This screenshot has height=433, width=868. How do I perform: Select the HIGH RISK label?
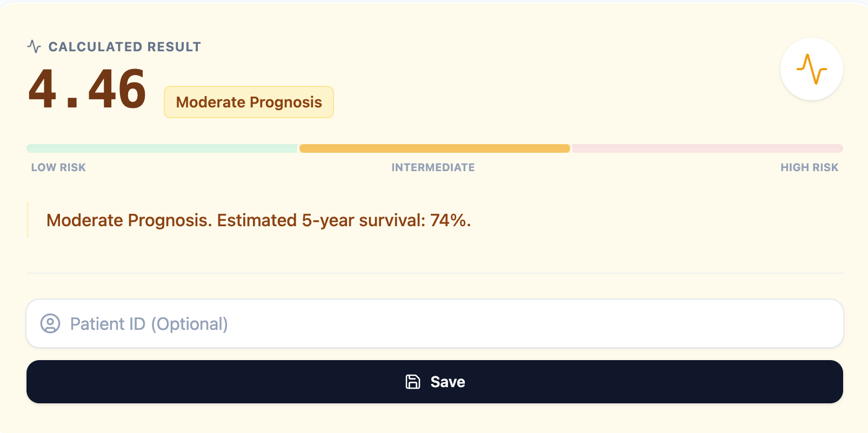point(809,167)
